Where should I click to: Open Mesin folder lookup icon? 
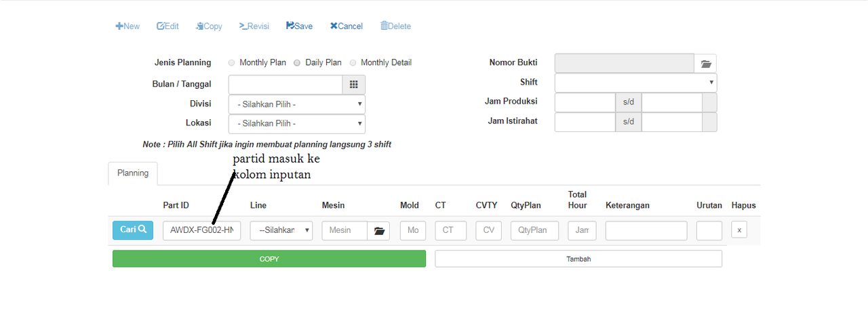[378, 231]
